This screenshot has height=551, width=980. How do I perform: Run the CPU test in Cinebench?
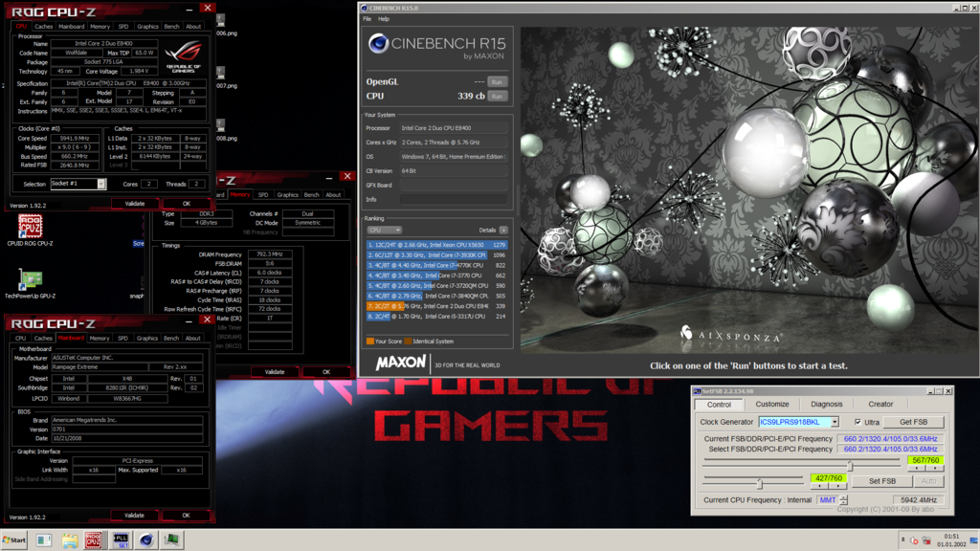pos(497,97)
